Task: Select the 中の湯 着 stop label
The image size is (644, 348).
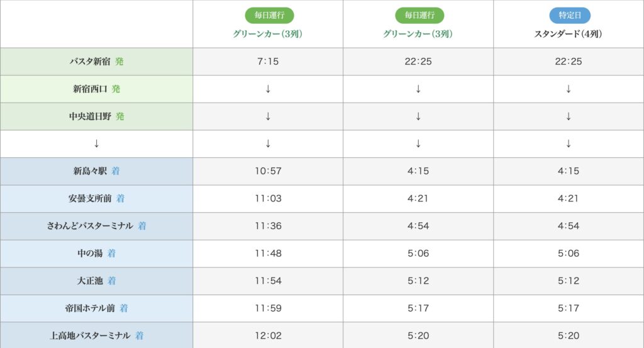Action: click(96, 253)
